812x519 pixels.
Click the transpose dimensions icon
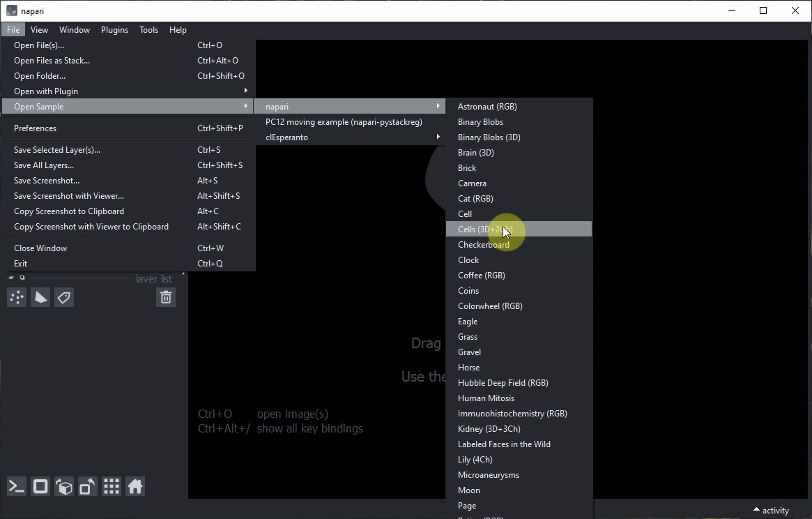pos(88,487)
